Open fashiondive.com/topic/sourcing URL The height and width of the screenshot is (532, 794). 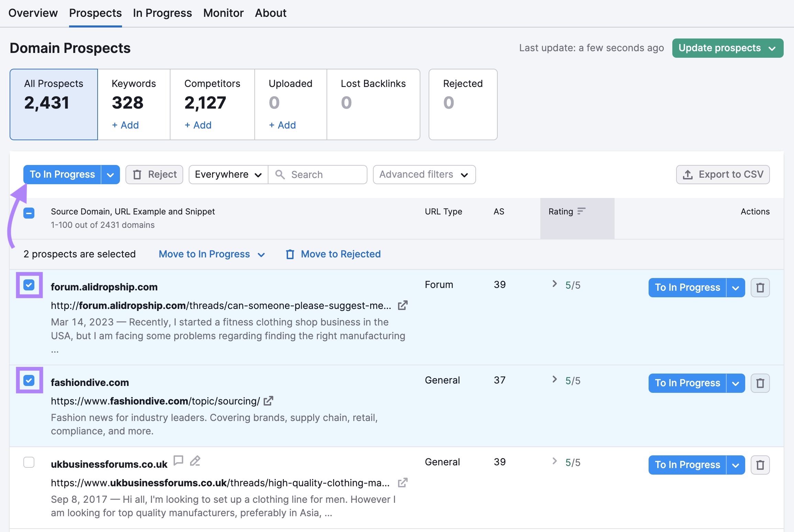point(155,401)
